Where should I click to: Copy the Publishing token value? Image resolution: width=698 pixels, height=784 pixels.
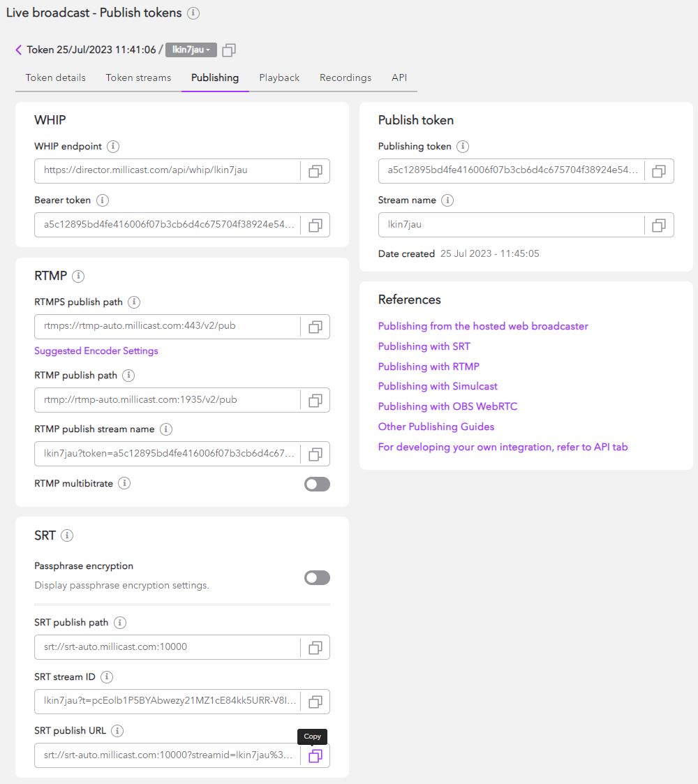[x=658, y=171]
